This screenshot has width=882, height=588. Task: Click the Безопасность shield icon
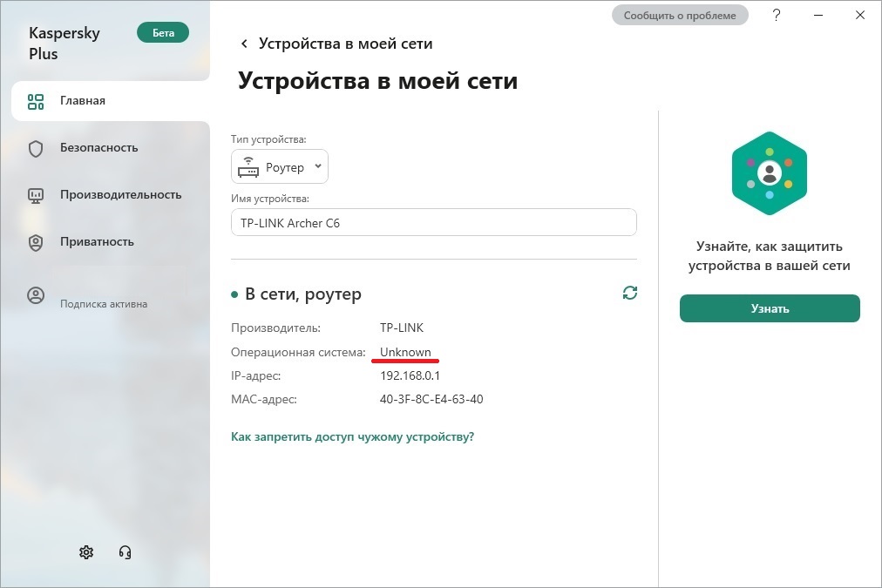pyautogui.click(x=36, y=148)
